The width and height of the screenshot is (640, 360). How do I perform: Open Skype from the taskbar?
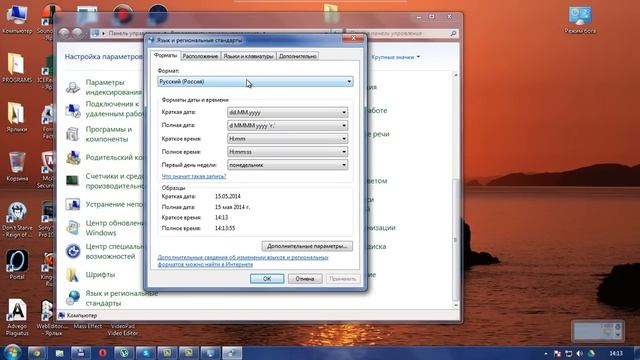click(x=145, y=353)
